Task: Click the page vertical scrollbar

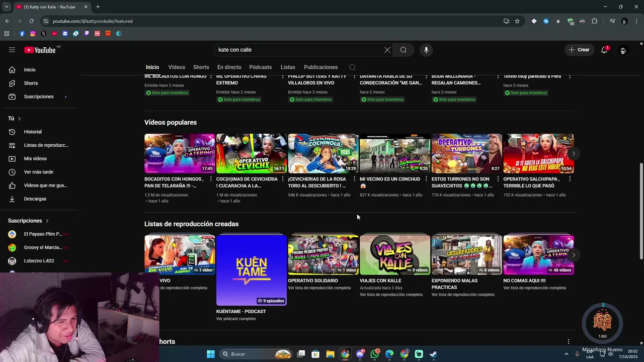Action: [640, 212]
